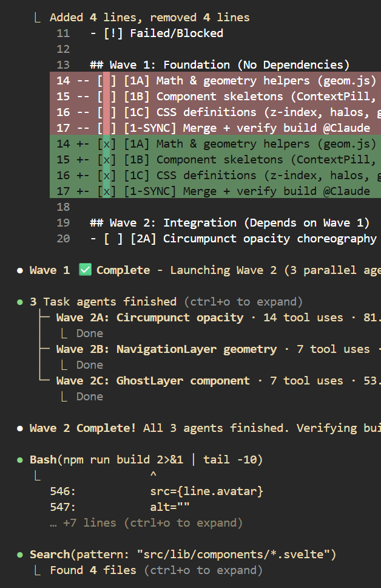Click '7 tool uses' in Wave 2B row
This screenshot has width=381, height=588.
333,349
